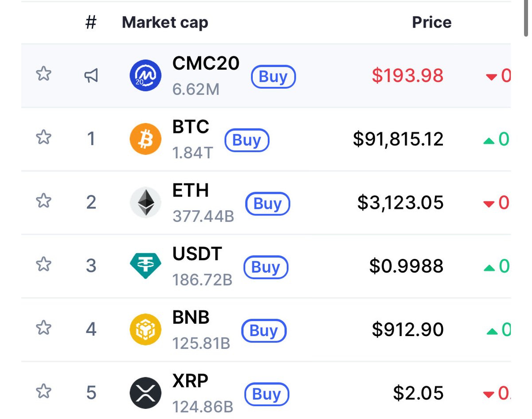Click the black XRP logo icon

[x=145, y=393]
